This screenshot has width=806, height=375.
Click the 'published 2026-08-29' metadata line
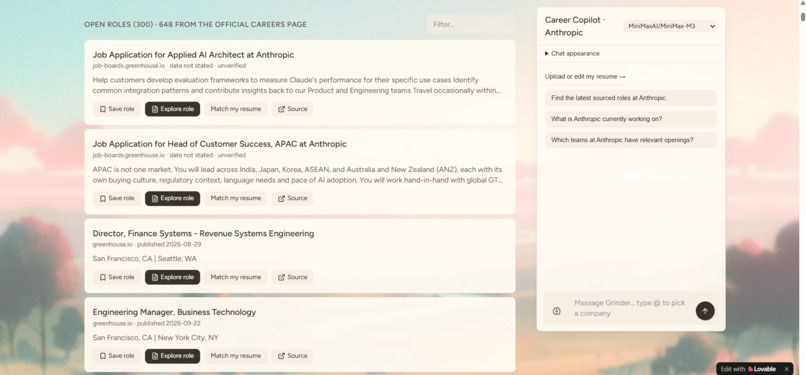146,245
